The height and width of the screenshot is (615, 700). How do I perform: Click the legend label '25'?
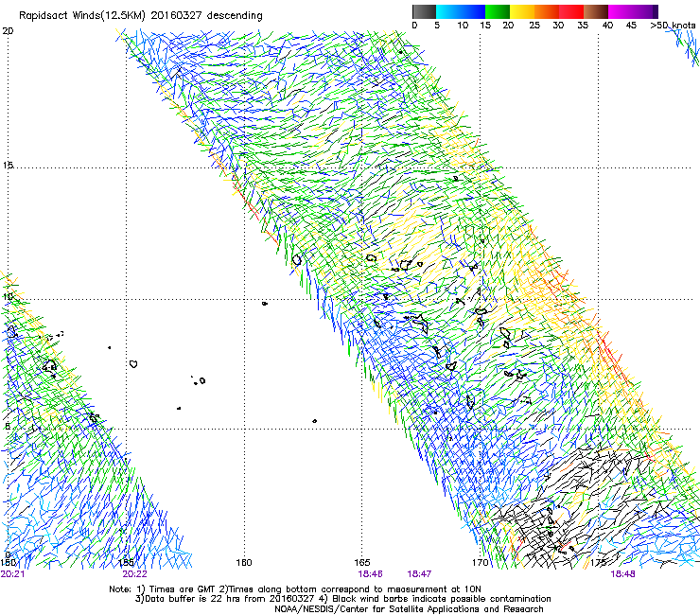534,26
